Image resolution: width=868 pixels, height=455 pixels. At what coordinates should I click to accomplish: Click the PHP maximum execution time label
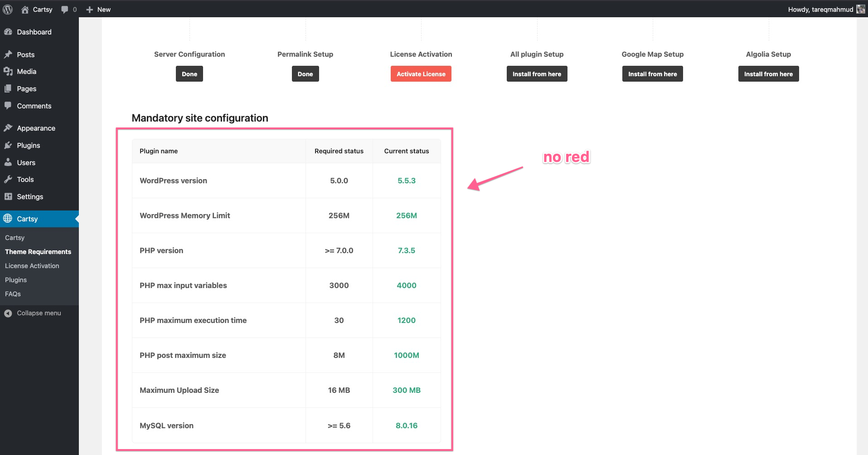(x=193, y=320)
